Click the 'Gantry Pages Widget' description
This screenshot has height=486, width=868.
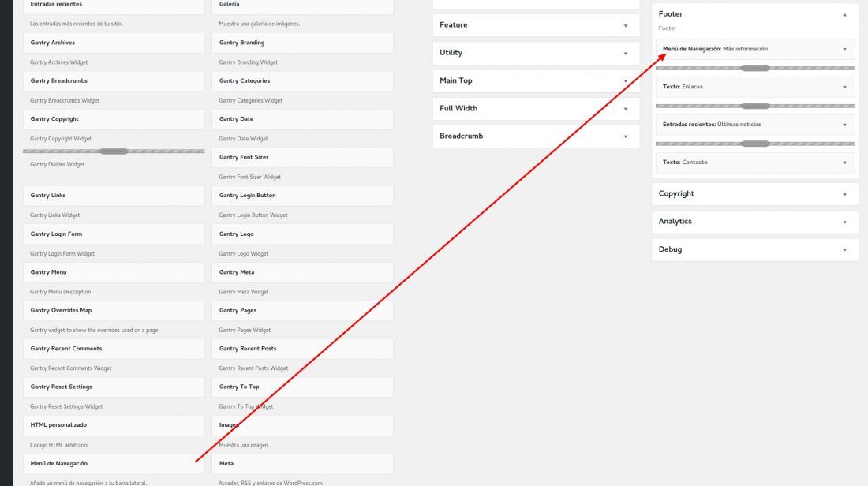245,331
